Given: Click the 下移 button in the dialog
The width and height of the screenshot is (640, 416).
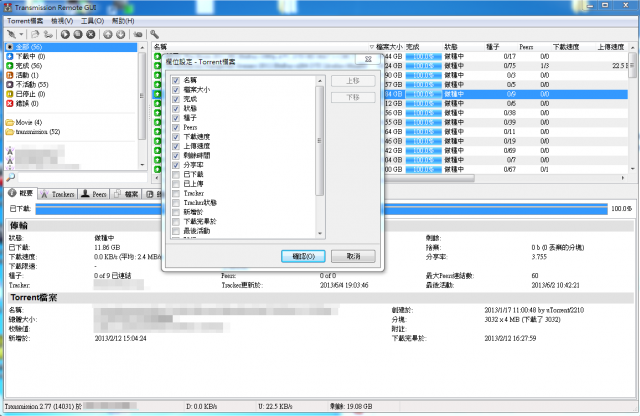Looking at the screenshot, I should click(353, 98).
